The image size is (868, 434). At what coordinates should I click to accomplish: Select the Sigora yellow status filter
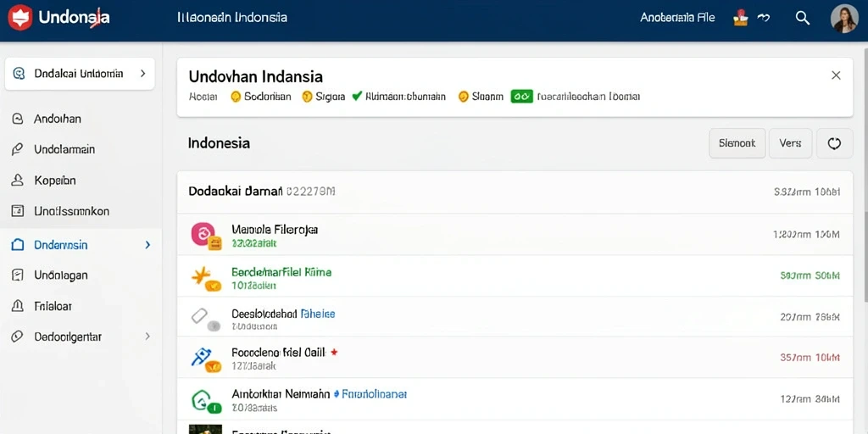(323, 97)
